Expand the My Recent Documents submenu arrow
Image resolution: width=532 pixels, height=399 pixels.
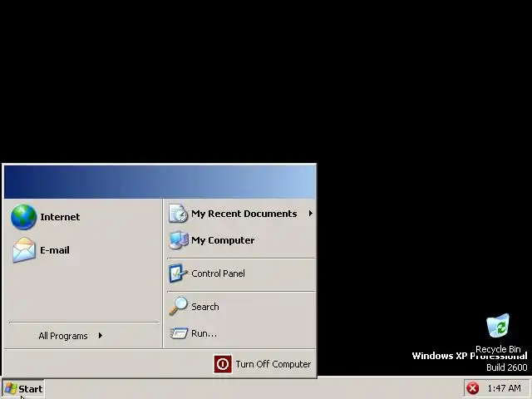(310, 214)
